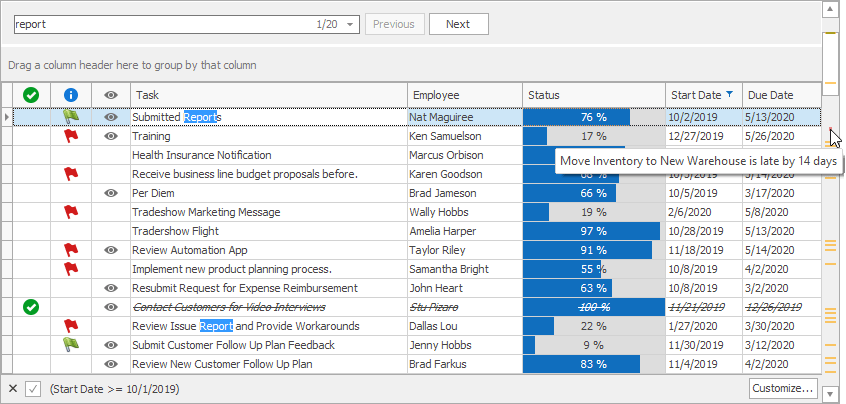Screen dimensions: 846x404
Task: Open the search history dropdown arrow
Action: tap(351, 24)
